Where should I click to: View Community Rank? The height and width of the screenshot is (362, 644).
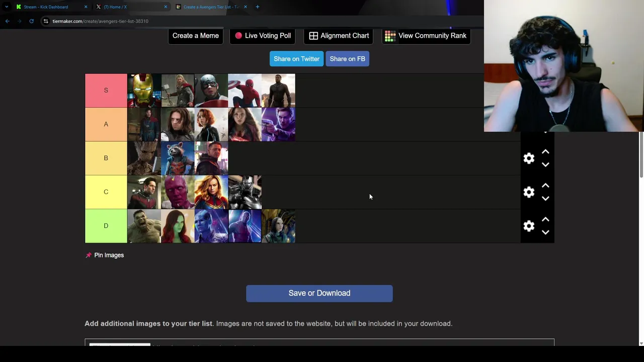coord(426,36)
